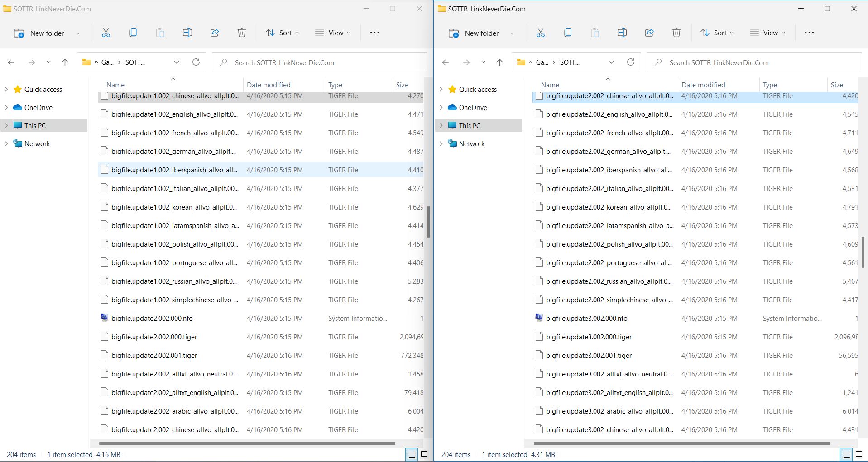Click the Cut icon in left window toolbar
Screen dimensions: 868x462
106,33
